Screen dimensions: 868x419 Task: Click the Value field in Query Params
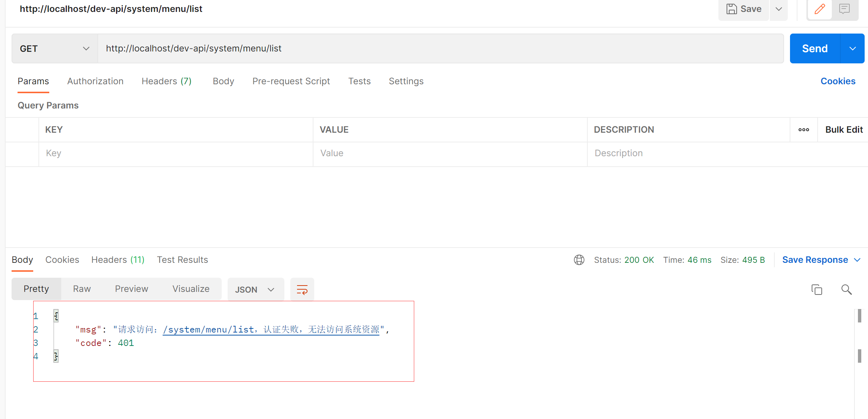coord(448,153)
